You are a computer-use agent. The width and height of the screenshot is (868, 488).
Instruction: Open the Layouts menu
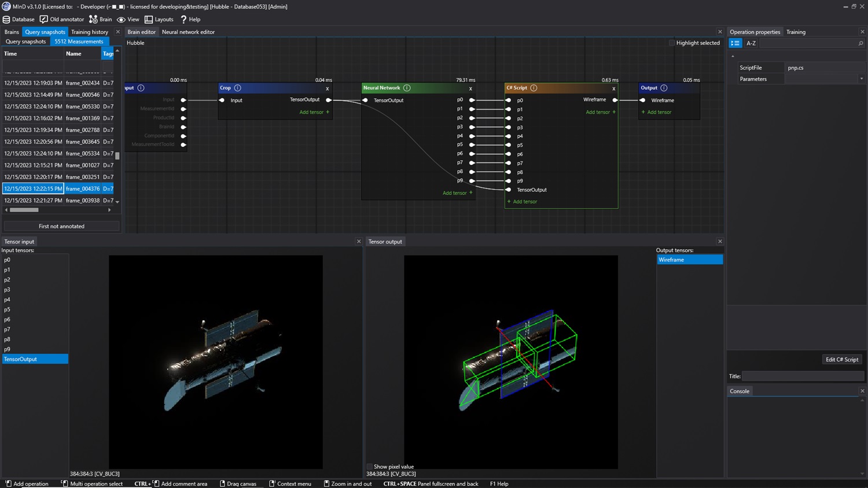[x=159, y=19]
